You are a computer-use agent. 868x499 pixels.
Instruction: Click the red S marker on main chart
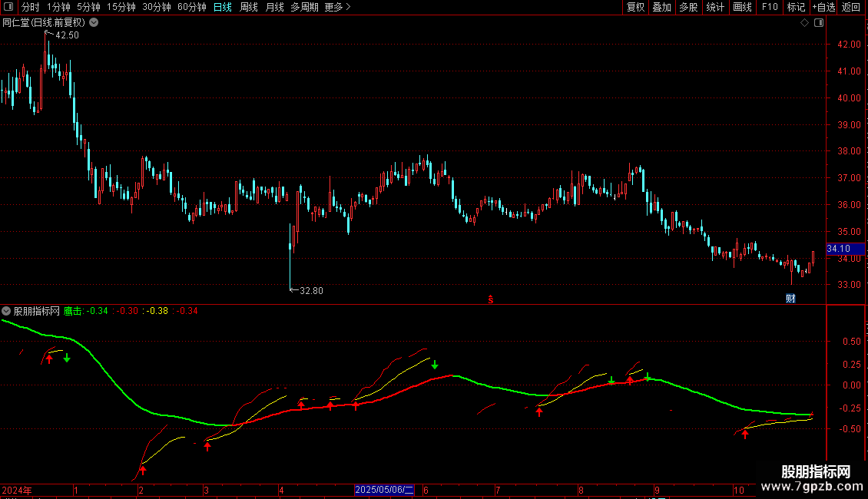coord(491,299)
